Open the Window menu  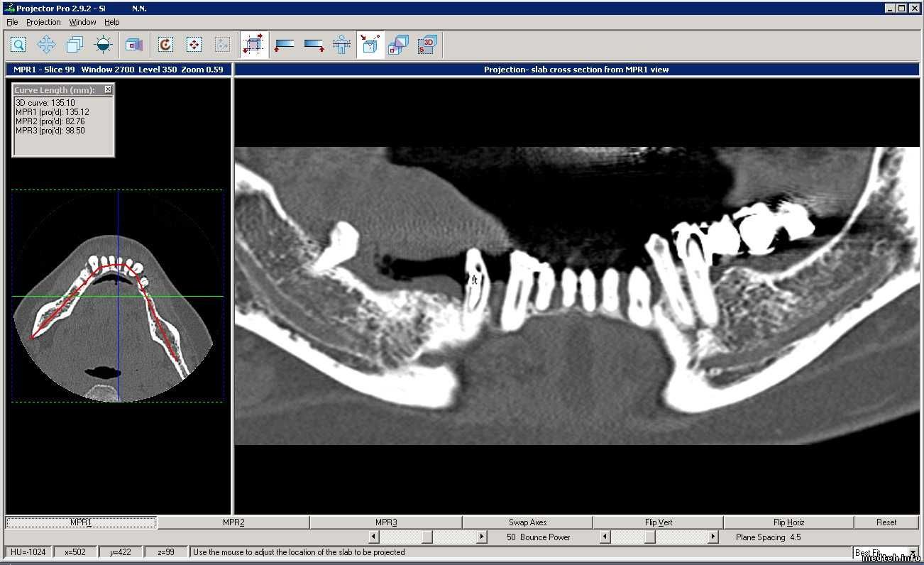[x=82, y=22]
